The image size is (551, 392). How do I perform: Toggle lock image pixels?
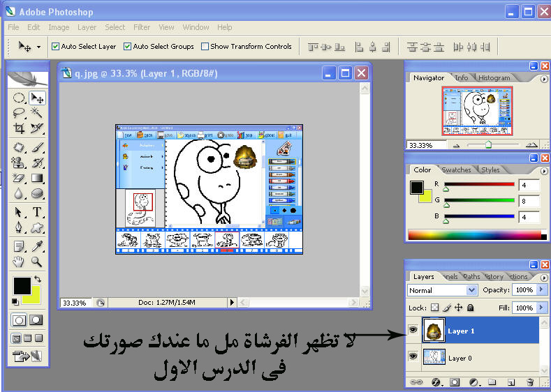pos(447,308)
